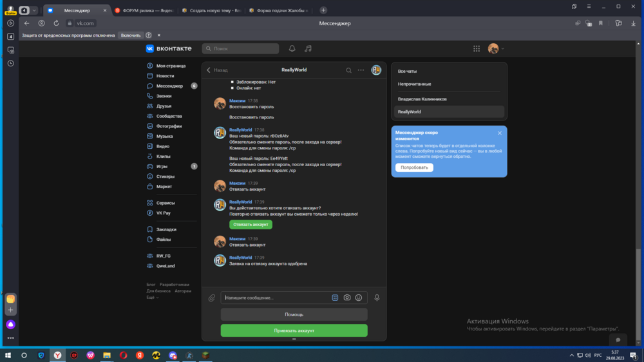Select the ReallyWorld chat in right panel
This screenshot has width=644, height=362.
coord(449,112)
